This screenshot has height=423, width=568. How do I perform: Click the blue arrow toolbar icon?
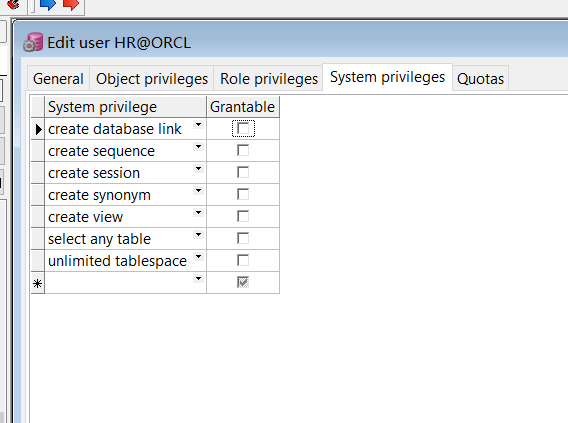[x=47, y=4]
